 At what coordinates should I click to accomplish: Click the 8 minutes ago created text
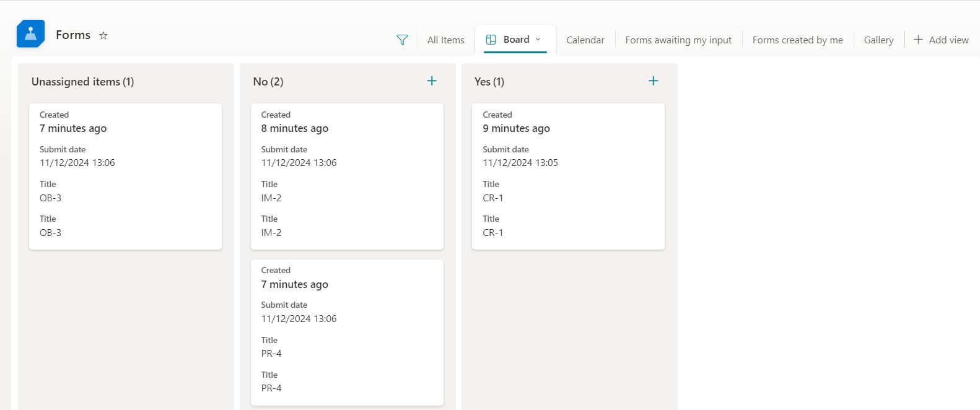click(x=295, y=128)
